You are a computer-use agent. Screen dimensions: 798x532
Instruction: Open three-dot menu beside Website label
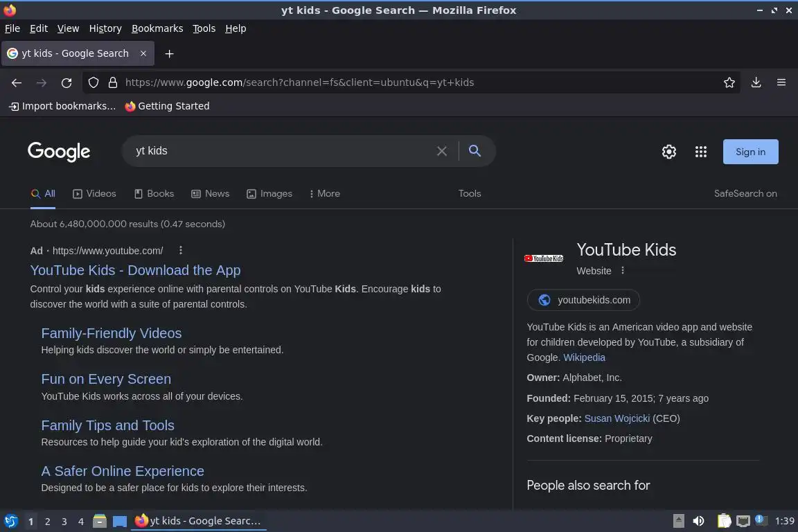coord(623,270)
